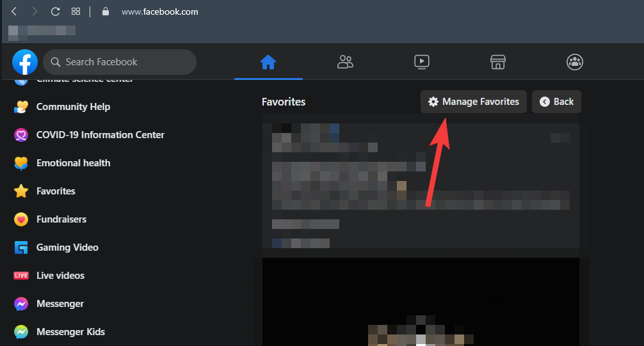Click the Facebook logo icon
The width and height of the screenshot is (644, 346).
pos(25,62)
